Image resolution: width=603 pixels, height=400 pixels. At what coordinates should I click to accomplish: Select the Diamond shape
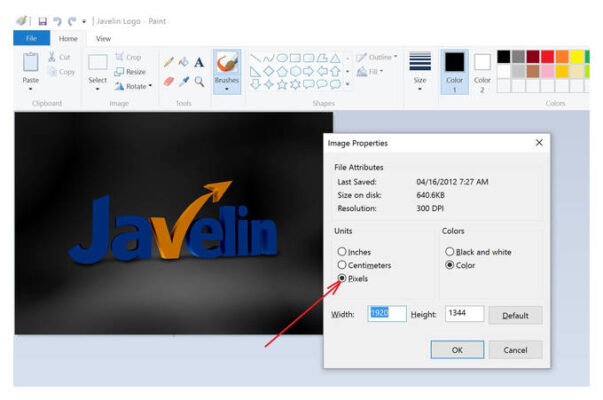click(x=269, y=71)
